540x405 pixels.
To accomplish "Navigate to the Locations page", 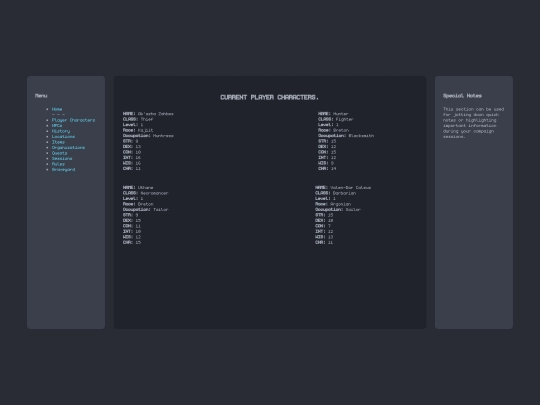I will point(63,137).
